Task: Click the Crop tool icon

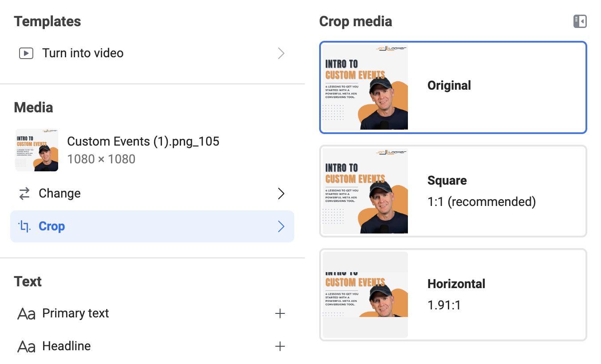Action: [x=25, y=226]
